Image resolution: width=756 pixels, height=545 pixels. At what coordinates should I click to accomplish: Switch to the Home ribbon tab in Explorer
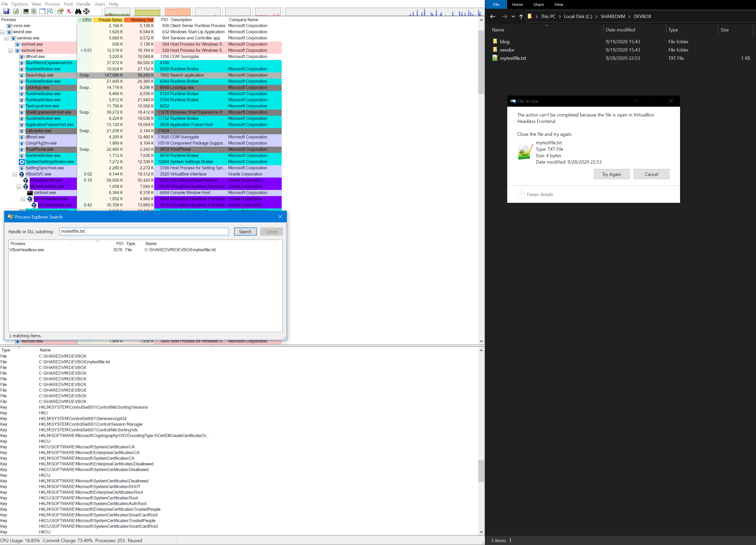tap(517, 4)
